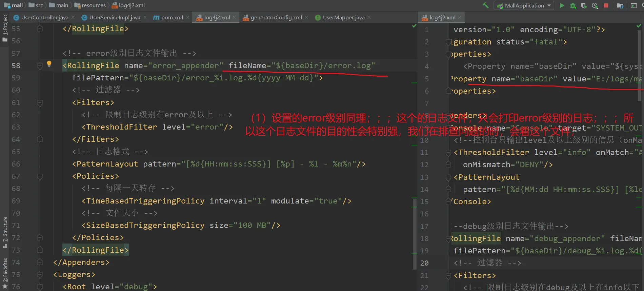The height and width of the screenshot is (291, 644).
Task: Click the left editor vertical scrollbar thumb
Action: (x=415, y=234)
